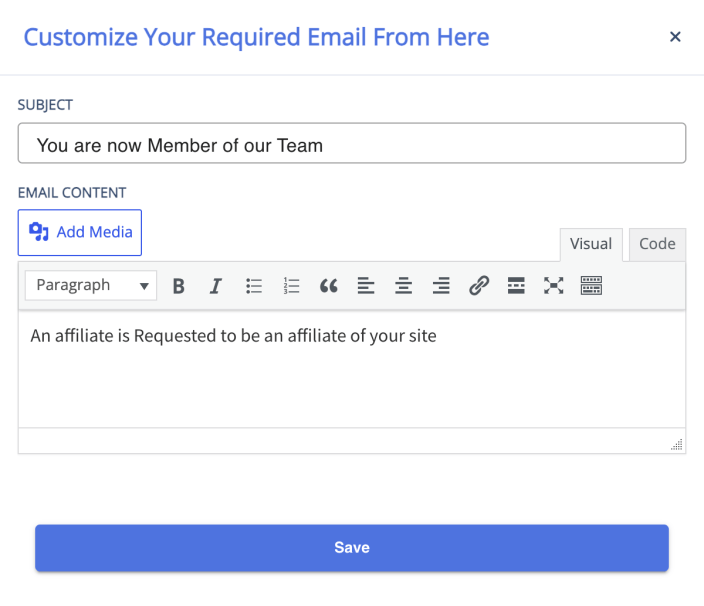Center align the text
Viewport: 704px width, 606px height.
tap(404, 285)
